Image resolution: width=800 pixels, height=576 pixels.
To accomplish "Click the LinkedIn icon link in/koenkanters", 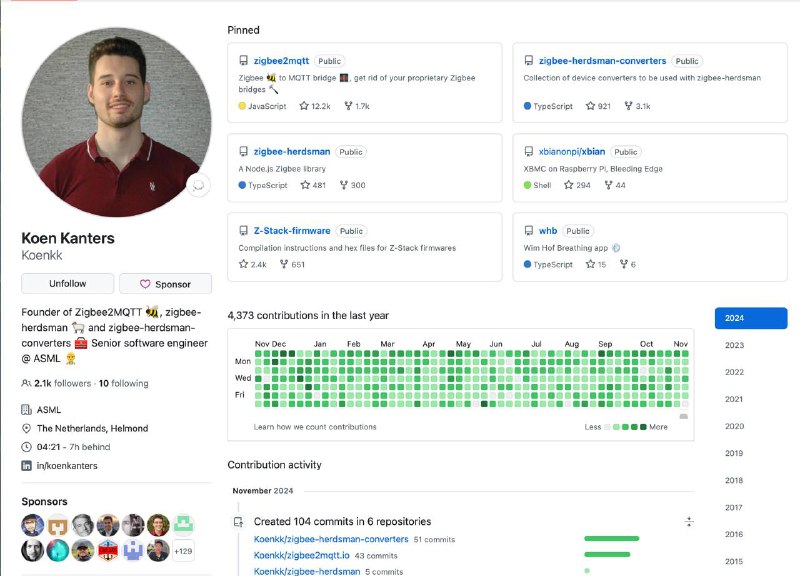I will tap(26, 466).
